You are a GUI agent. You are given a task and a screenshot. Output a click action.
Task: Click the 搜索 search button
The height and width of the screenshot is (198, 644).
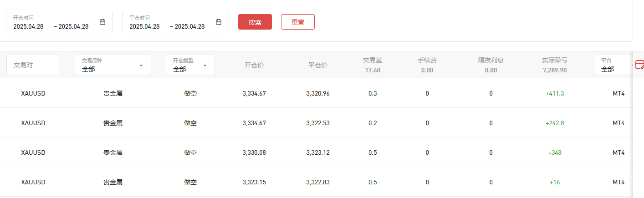coord(255,22)
